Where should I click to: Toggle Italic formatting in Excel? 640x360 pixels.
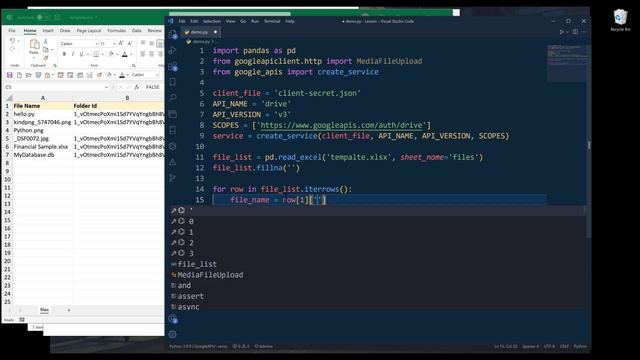tap(73, 54)
